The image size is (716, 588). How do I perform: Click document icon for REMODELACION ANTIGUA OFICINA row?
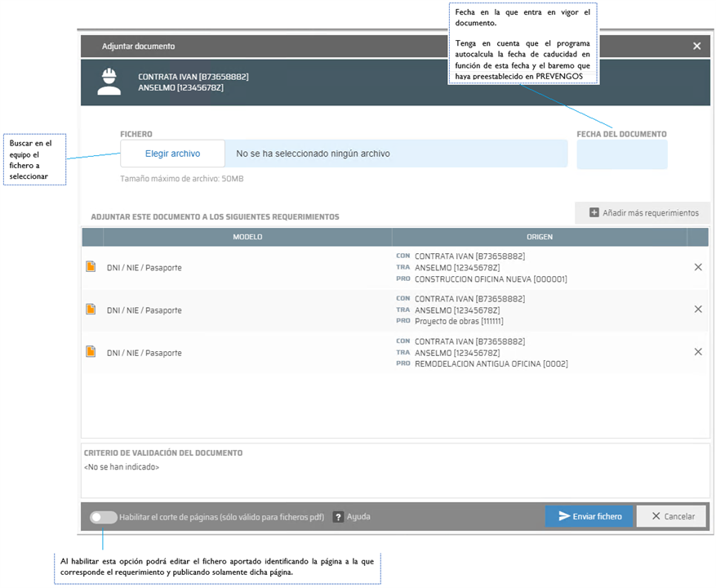[91, 352]
